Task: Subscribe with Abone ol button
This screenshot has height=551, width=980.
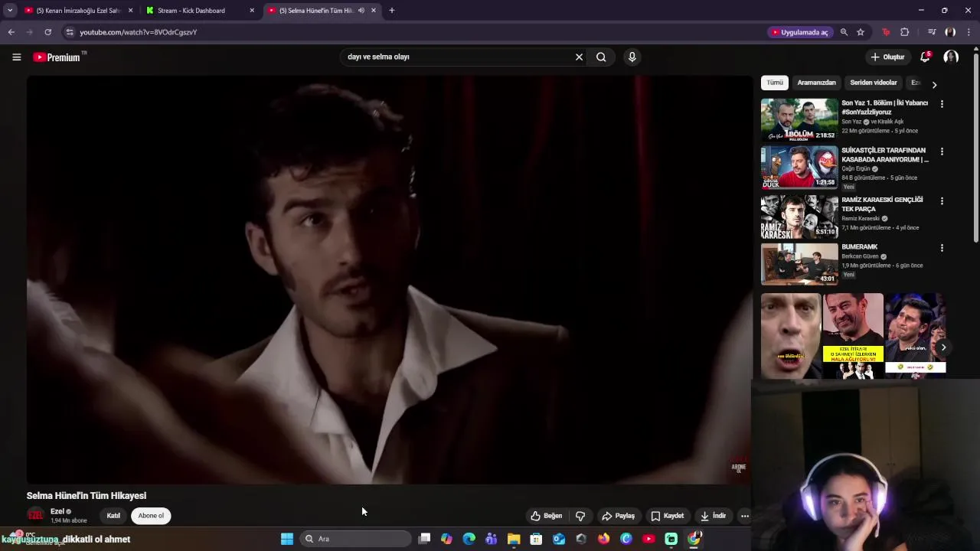Action: tap(151, 516)
